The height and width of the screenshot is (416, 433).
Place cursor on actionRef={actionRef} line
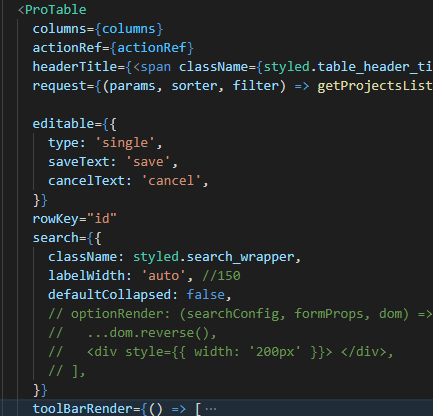tap(113, 48)
